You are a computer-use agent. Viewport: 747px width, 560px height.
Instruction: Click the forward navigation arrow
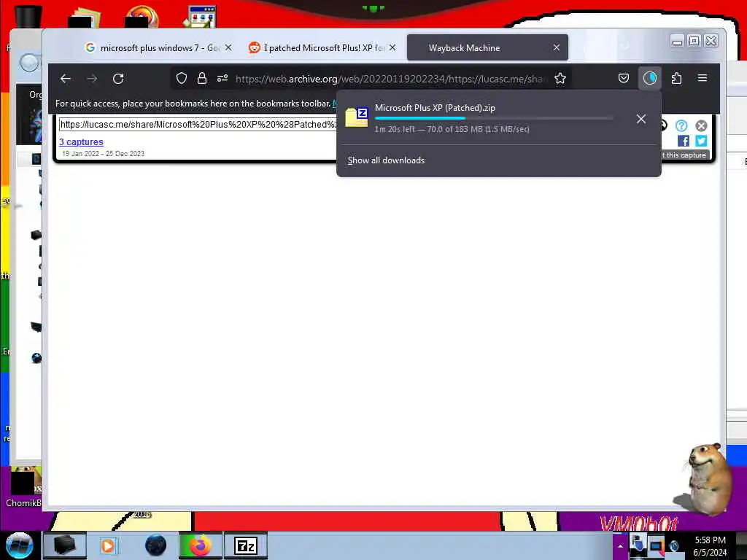click(93, 79)
